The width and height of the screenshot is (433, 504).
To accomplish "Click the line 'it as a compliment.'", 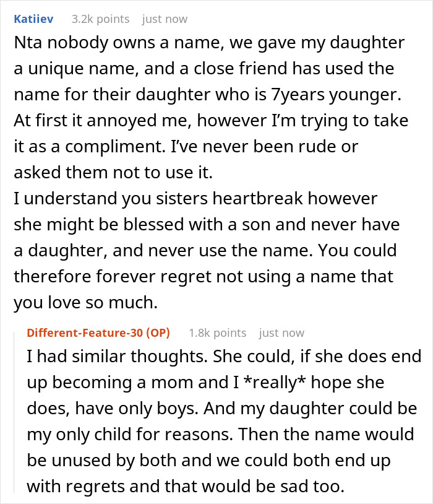I will (186, 147).
